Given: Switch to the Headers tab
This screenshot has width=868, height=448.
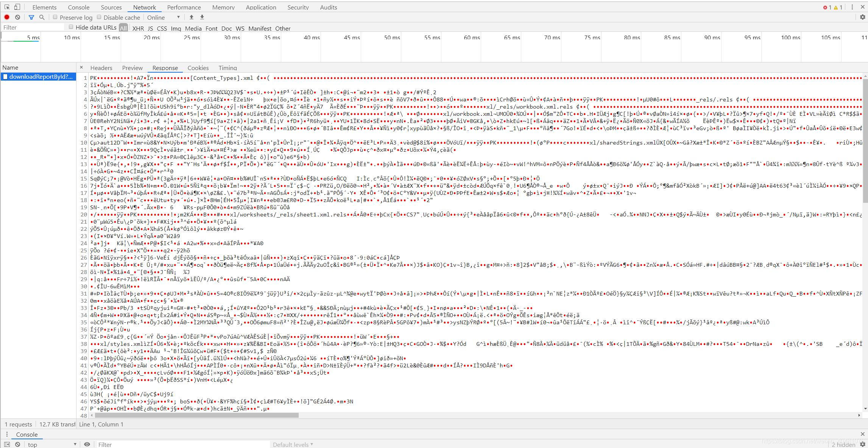Looking at the screenshot, I should (x=101, y=68).
